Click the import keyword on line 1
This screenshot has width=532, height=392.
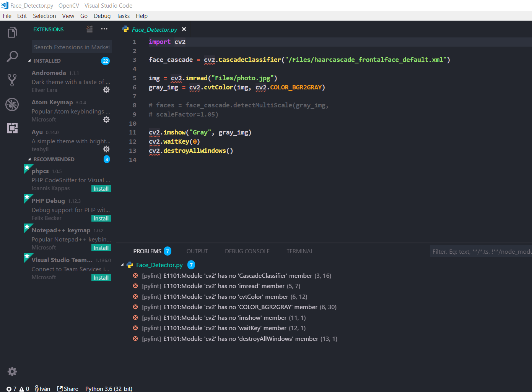(x=159, y=42)
